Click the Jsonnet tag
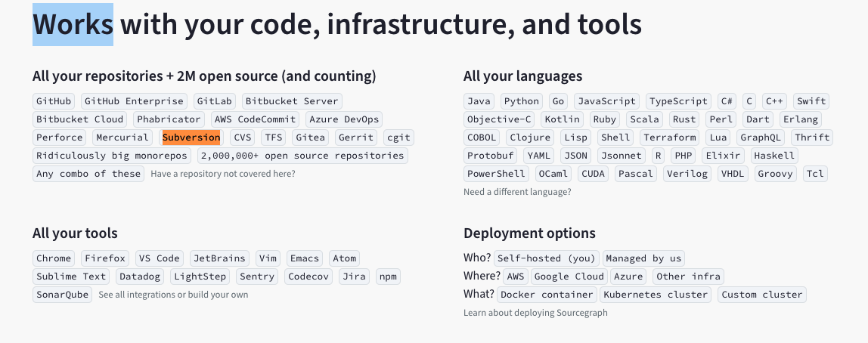The image size is (868, 343). coord(622,156)
